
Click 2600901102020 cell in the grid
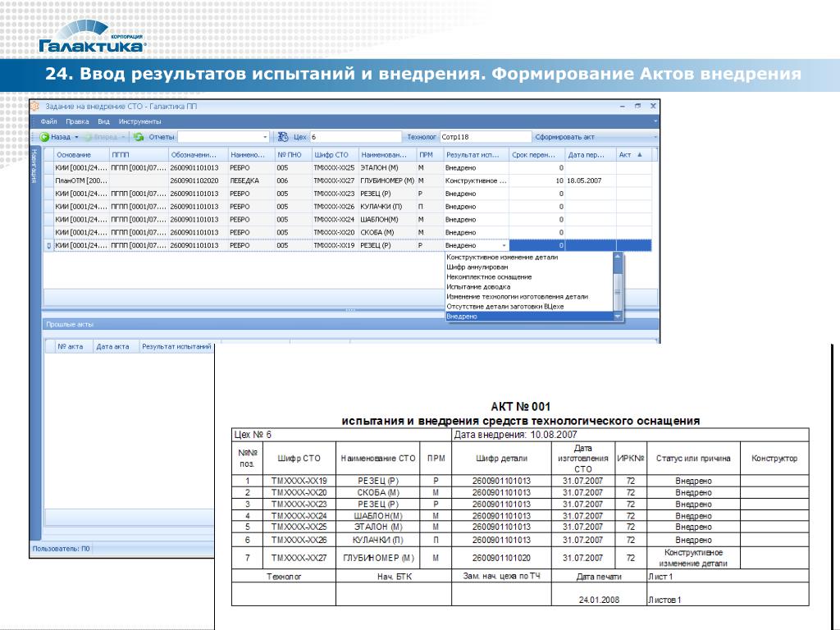[x=199, y=181]
